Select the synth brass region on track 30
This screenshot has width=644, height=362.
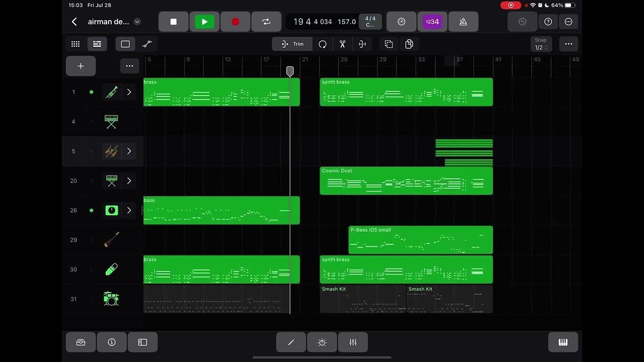click(406, 269)
